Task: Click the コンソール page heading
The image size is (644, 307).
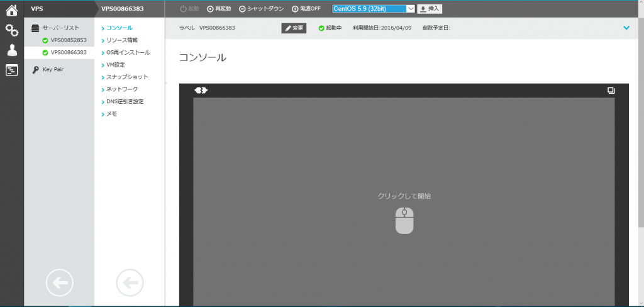Action: pos(203,57)
